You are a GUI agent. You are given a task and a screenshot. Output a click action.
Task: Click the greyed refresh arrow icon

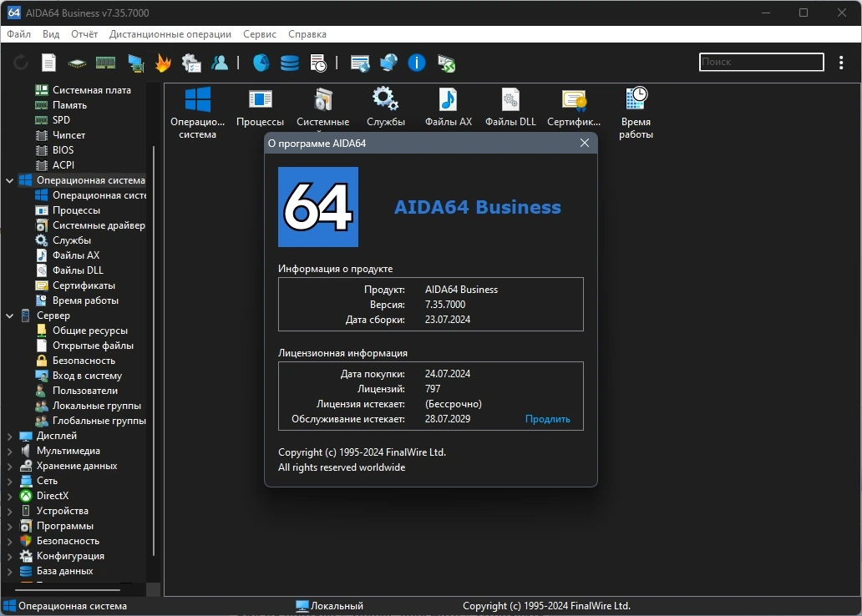pyautogui.click(x=21, y=63)
